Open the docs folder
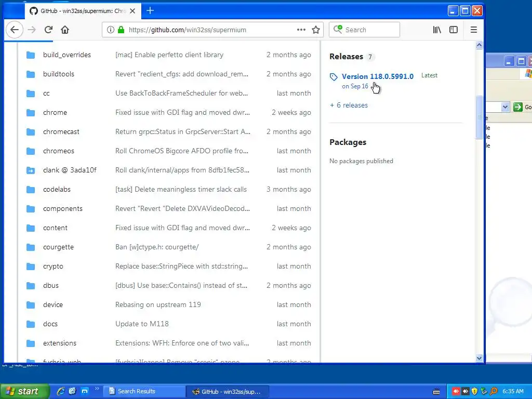Viewport: 532px width, 399px height. (50, 324)
